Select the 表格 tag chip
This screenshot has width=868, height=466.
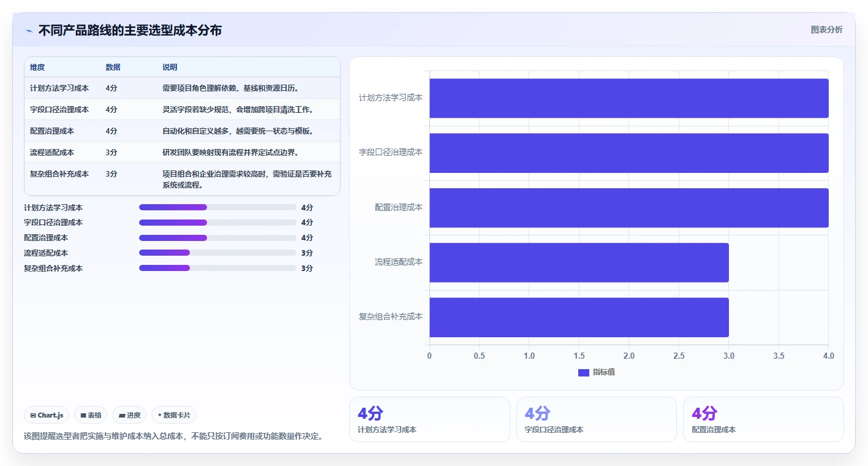tap(91, 415)
